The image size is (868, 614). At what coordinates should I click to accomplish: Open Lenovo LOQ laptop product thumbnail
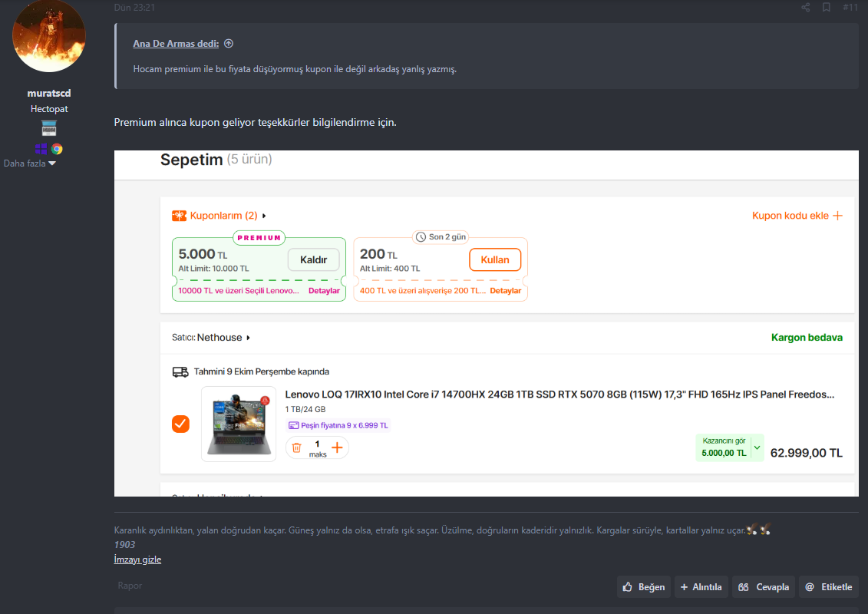point(239,424)
